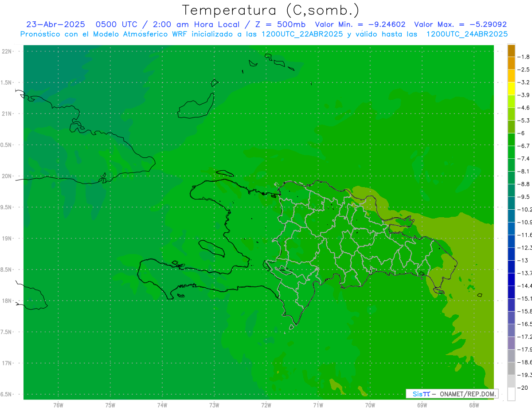
Task: Select the light gray legend swatch between -19.3 and -20
Action: 511,381
